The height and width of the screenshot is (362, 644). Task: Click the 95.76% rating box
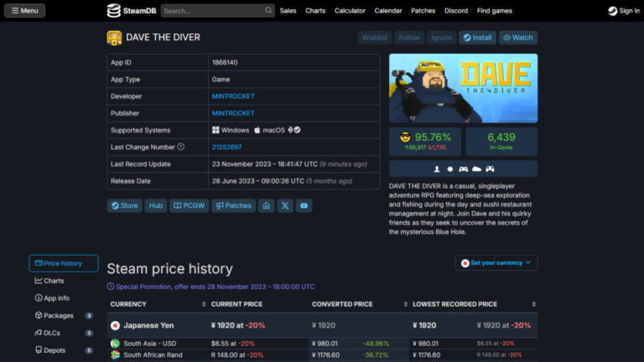[x=425, y=141]
